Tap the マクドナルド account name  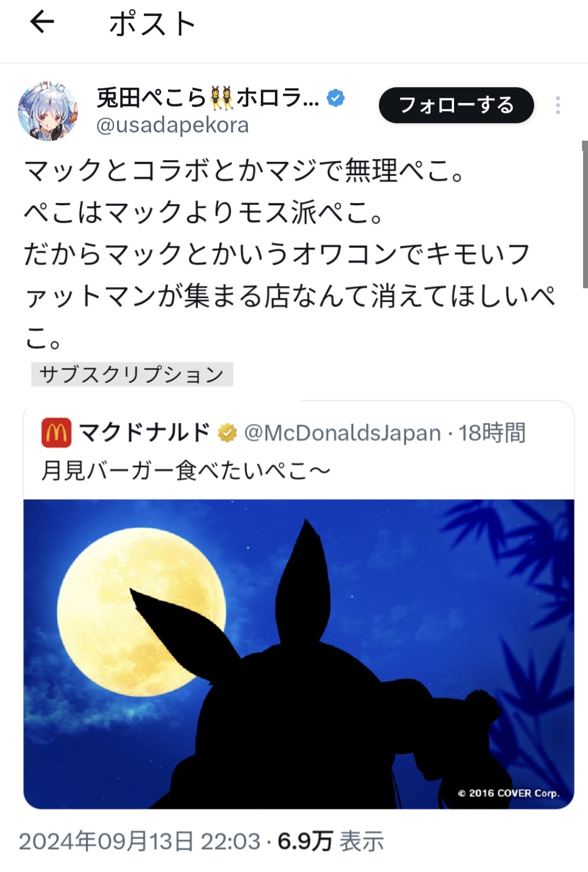[x=145, y=432]
